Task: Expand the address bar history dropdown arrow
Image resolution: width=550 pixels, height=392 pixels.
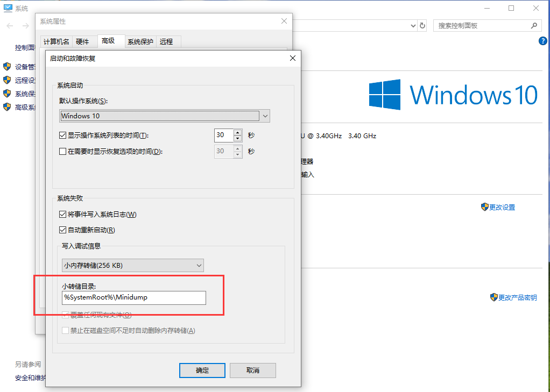Action: click(x=413, y=26)
